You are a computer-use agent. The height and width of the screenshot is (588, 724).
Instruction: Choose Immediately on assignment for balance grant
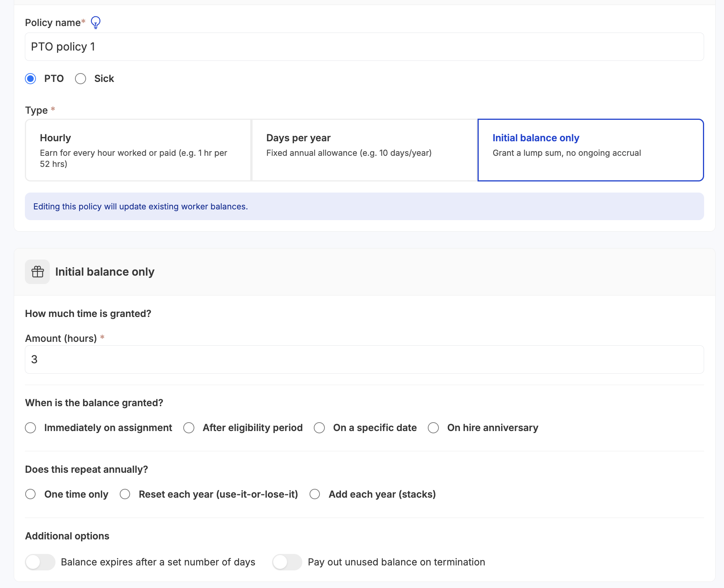point(31,428)
